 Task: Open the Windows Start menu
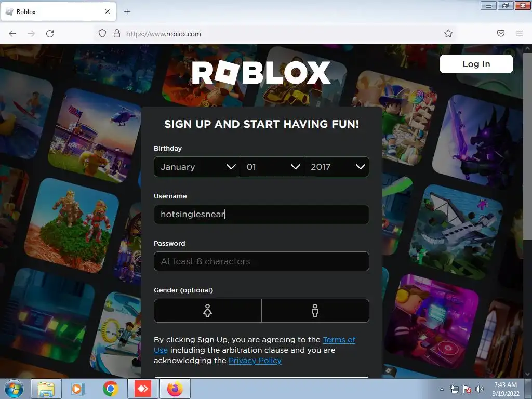coord(14,389)
